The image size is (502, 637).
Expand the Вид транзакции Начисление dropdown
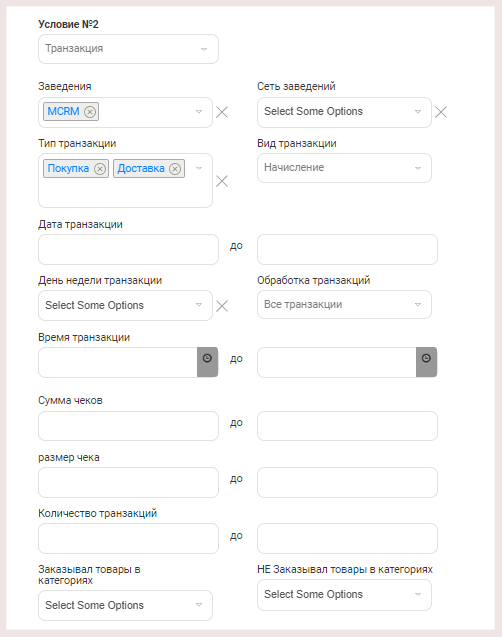click(x=344, y=168)
